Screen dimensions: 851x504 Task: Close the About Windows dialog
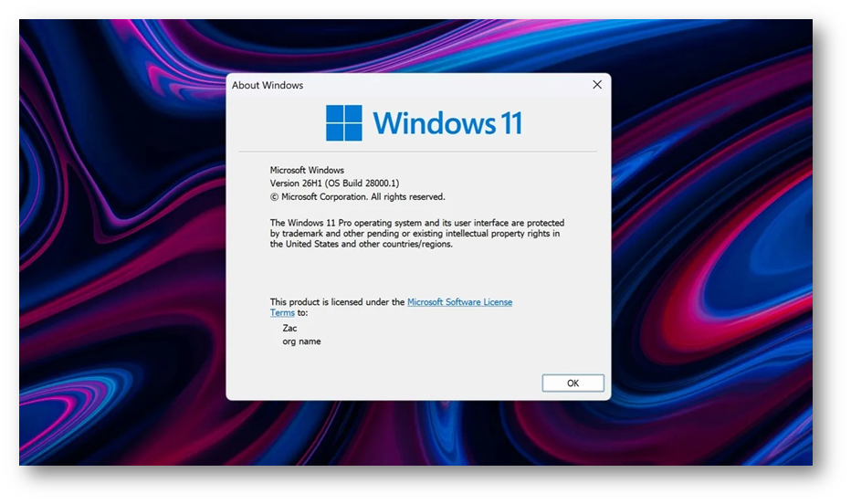pos(597,85)
